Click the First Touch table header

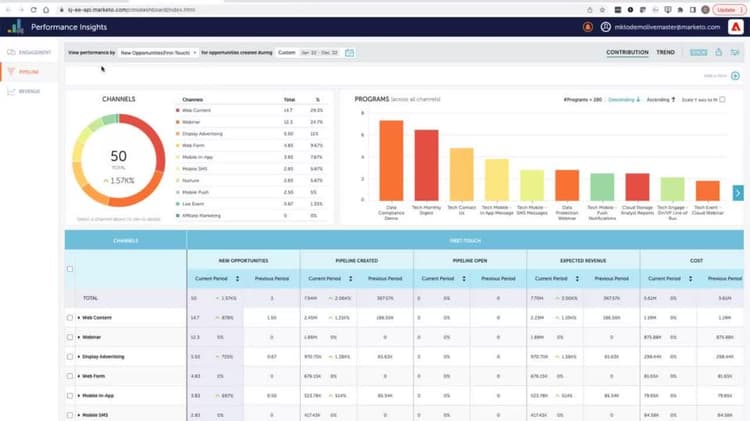pyautogui.click(x=465, y=241)
